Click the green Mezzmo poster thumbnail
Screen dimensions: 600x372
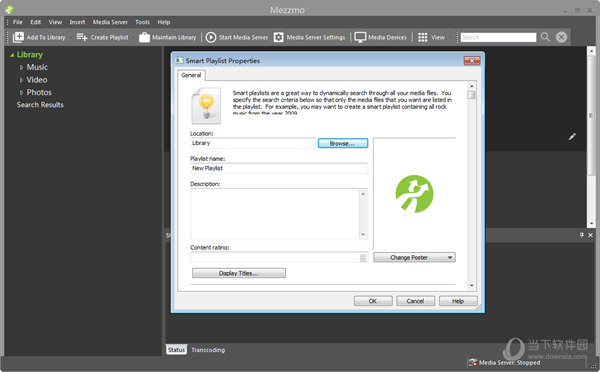click(414, 194)
